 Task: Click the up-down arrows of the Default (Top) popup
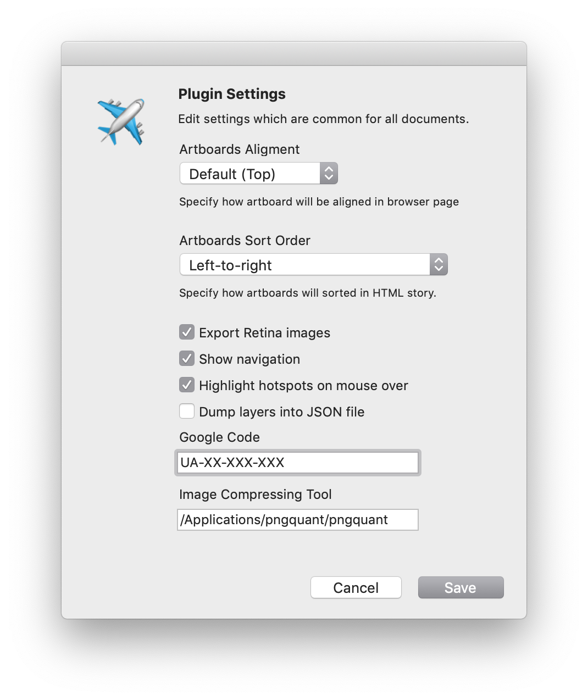pos(329,174)
